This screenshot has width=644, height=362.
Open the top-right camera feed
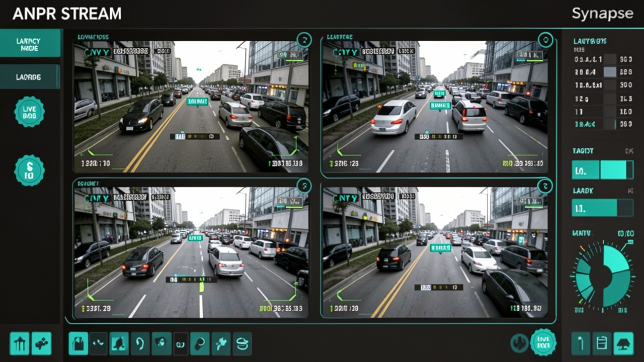[435, 107]
